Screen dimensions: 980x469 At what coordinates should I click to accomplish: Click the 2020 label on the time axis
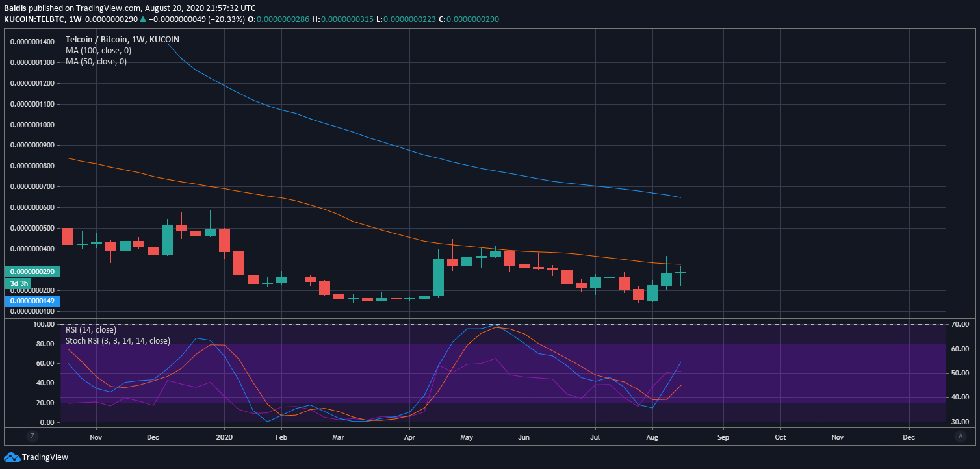tap(224, 438)
